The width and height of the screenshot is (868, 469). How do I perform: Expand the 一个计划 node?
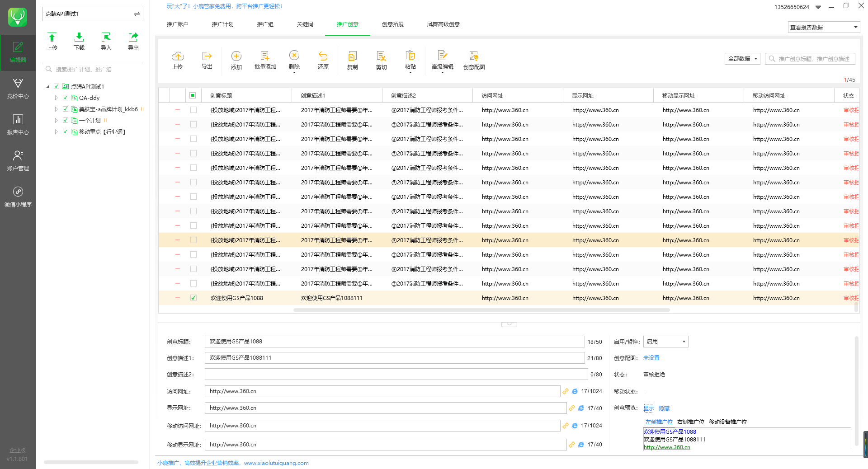pyautogui.click(x=57, y=120)
